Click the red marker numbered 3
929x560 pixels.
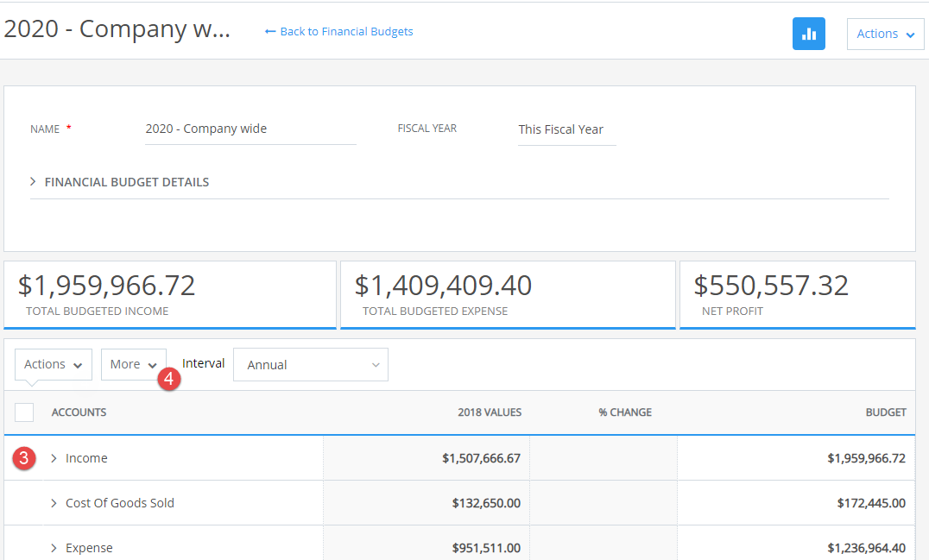[23, 458]
